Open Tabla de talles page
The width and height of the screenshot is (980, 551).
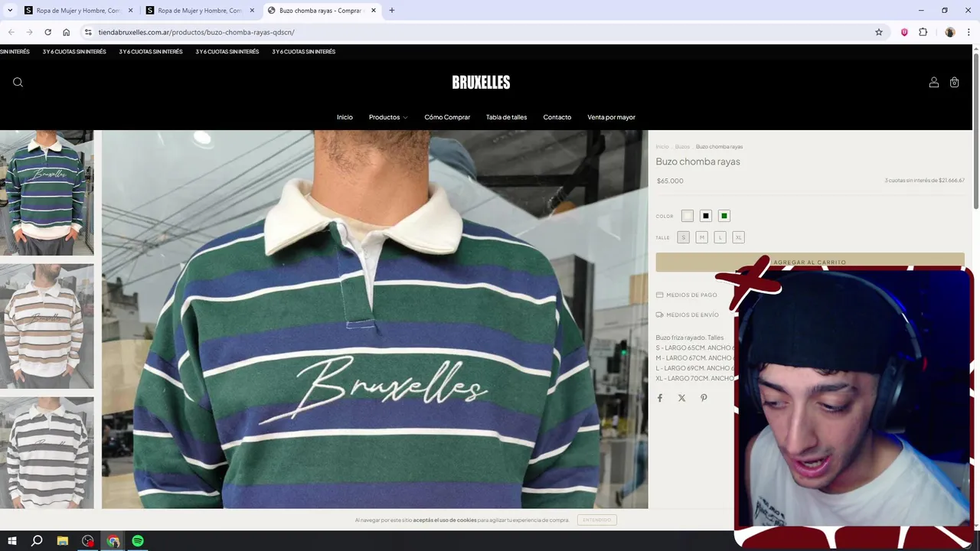506,117
